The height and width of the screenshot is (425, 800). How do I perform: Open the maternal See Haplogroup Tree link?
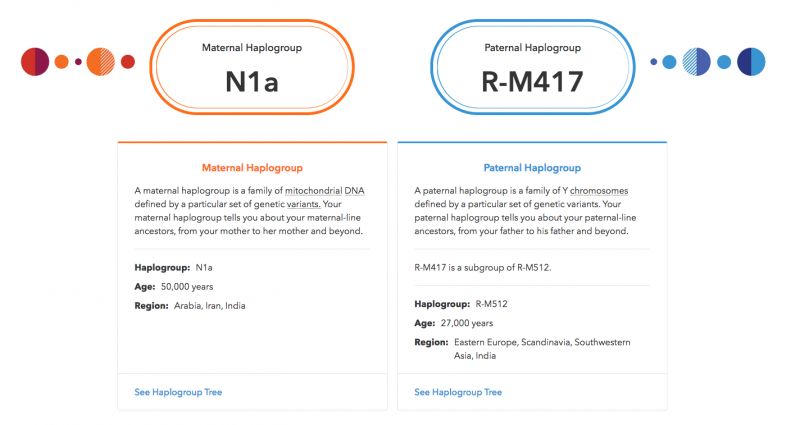178,392
